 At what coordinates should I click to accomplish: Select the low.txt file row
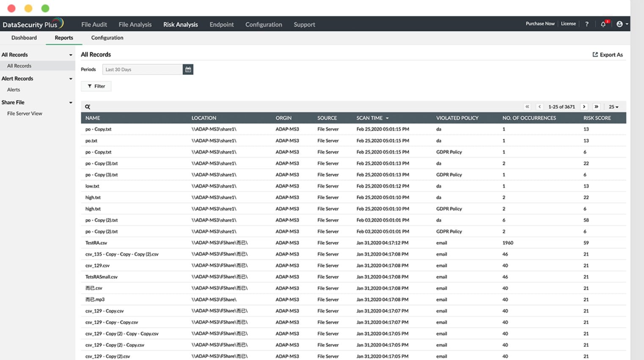[353, 186]
